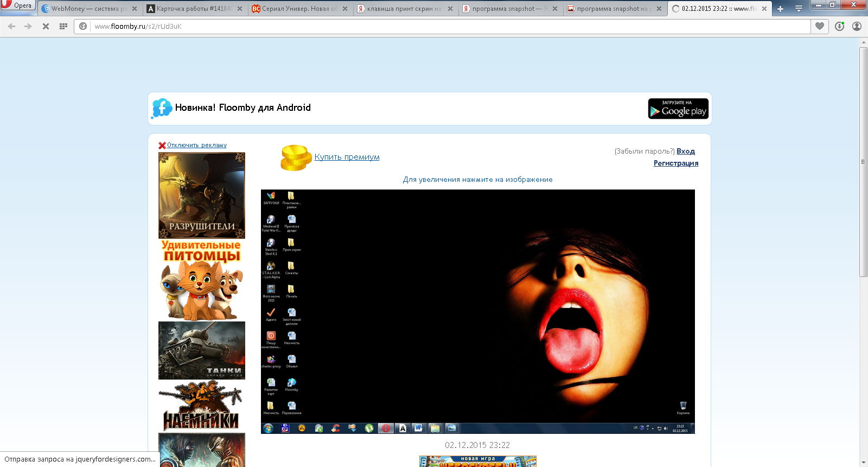Open the user profile icon

pyautogui.click(x=857, y=26)
